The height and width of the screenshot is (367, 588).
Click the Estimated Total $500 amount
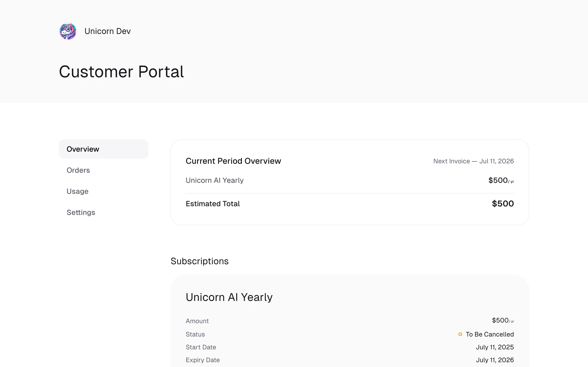(x=503, y=204)
